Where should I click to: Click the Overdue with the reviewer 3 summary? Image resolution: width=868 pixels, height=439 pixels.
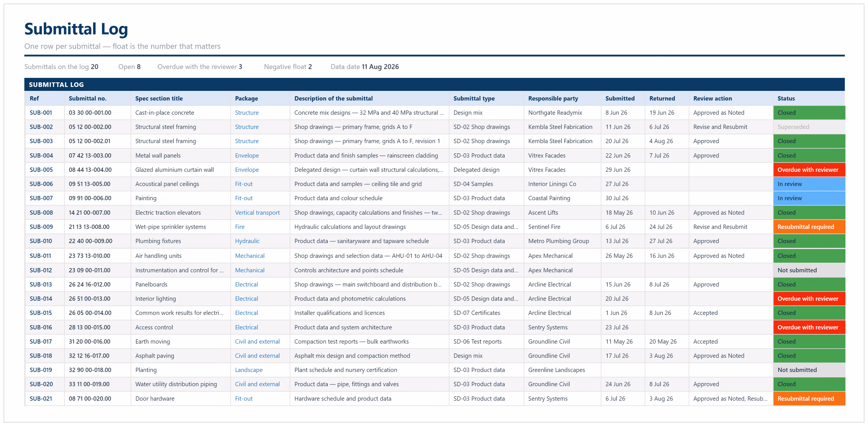[199, 67]
